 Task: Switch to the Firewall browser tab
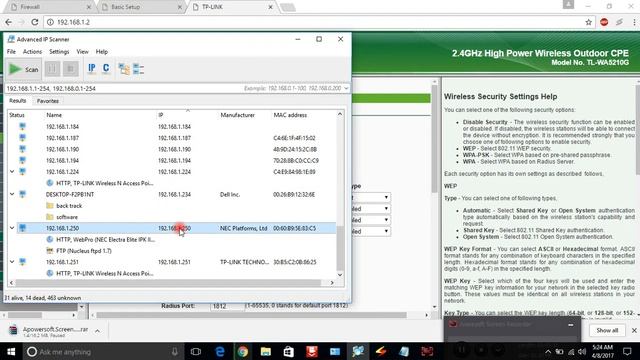[x=50, y=7]
